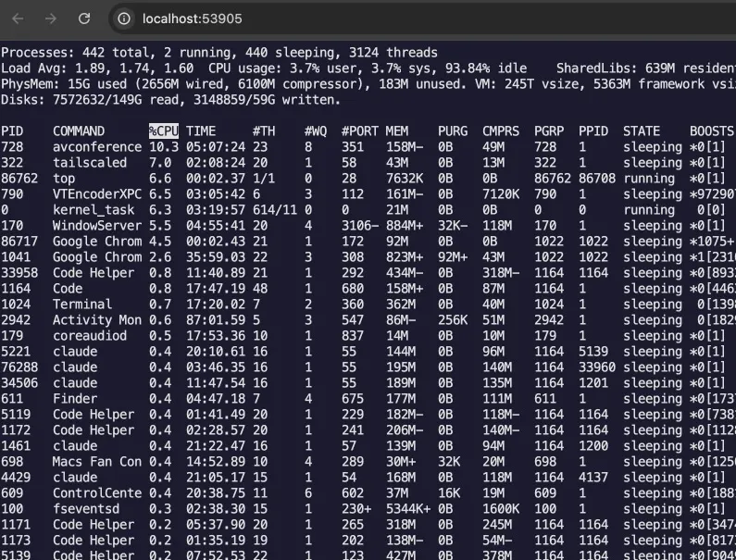Click the PhysMem summary line
Image resolution: width=736 pixels, height=560 pixels.
tap(368, 84)
